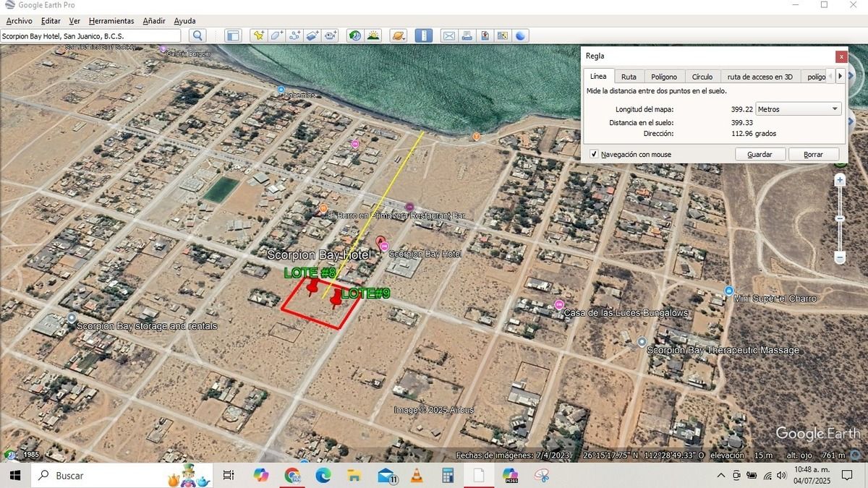Toggle the sidebar panel icon

(x=233, y=35)
